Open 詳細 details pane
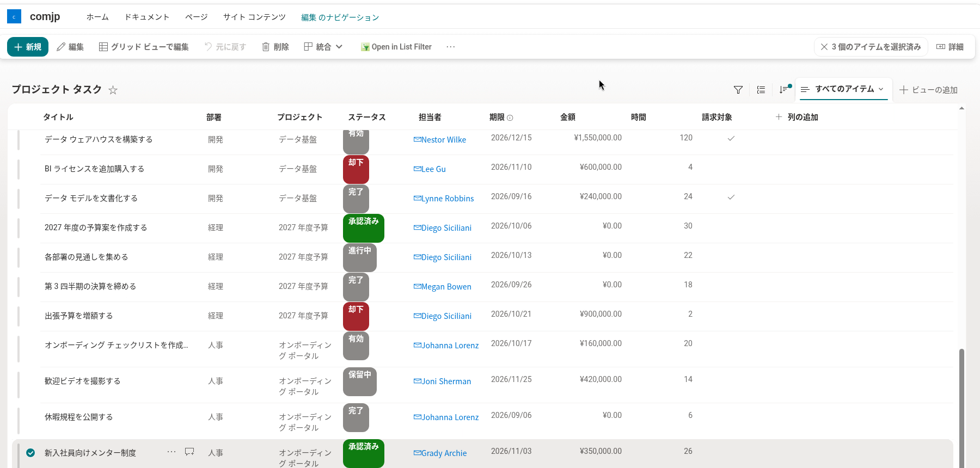 click(950, 47)
